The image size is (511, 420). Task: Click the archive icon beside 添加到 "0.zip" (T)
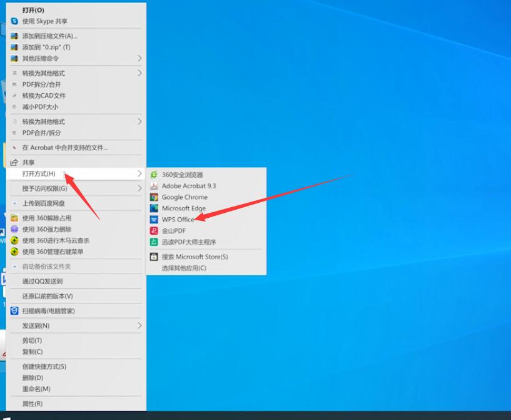(x=14, y=48)
